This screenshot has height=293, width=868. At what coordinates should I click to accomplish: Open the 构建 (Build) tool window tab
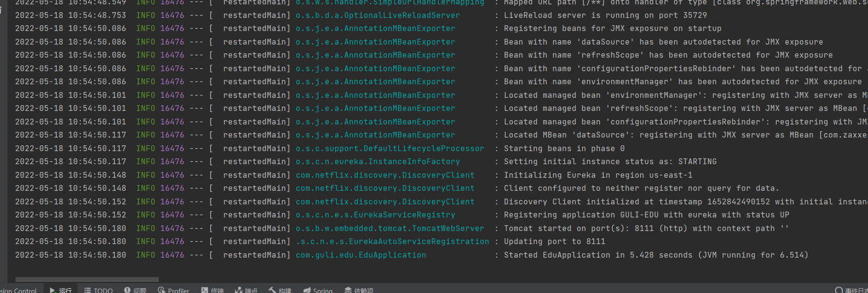pyautogui.click(x=280, y=290)
